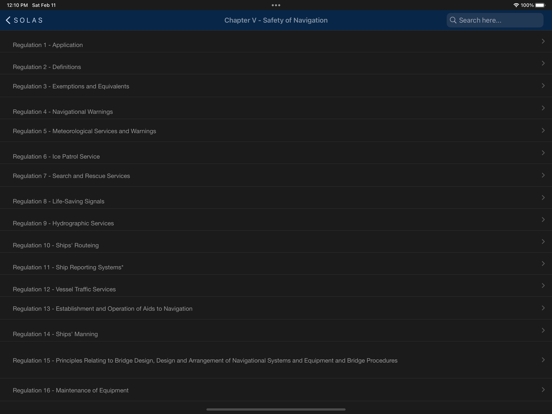Tap the chevron for Search and Rescue Services
The width and height of the screenshot is (552, 414).
(543, 175)
